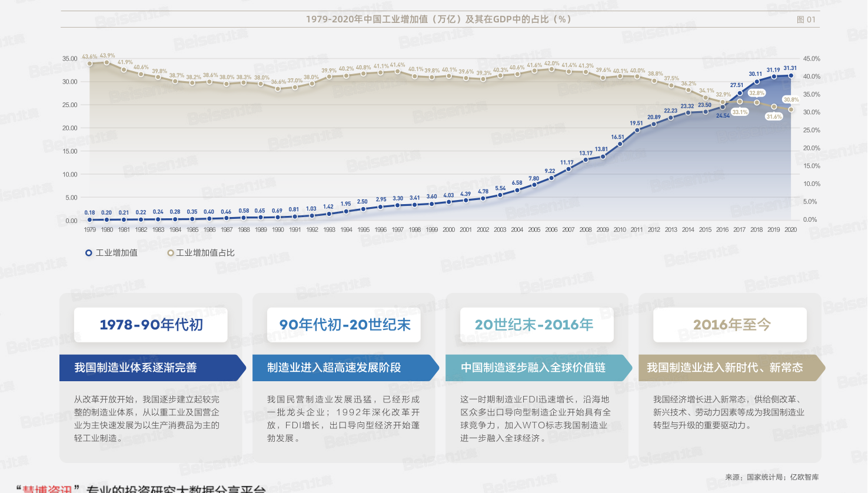Click the blue 工业增加值 legend circle
The height and width of the screenshot is (493, 868).
click(89, 253)
